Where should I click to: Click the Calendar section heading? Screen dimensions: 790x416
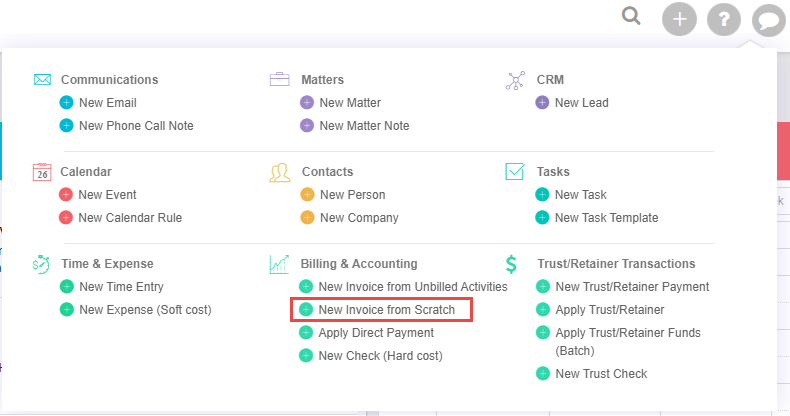[x=86, y=172]
